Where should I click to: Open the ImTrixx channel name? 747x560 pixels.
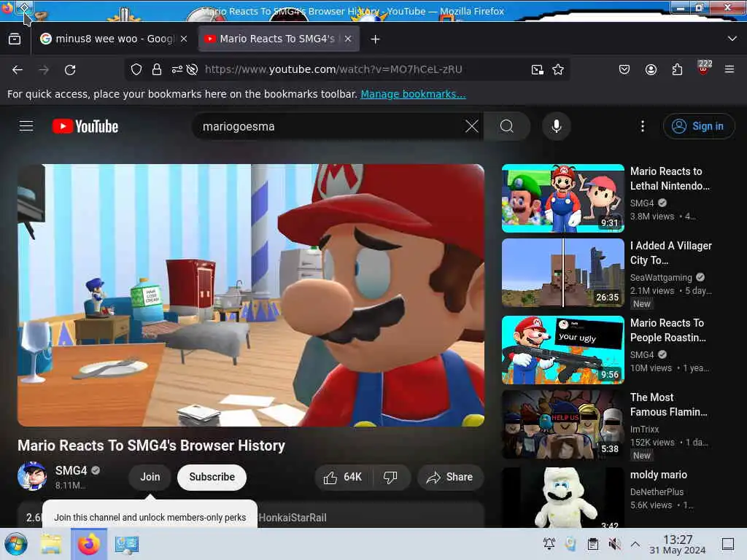tap(644, 429)
